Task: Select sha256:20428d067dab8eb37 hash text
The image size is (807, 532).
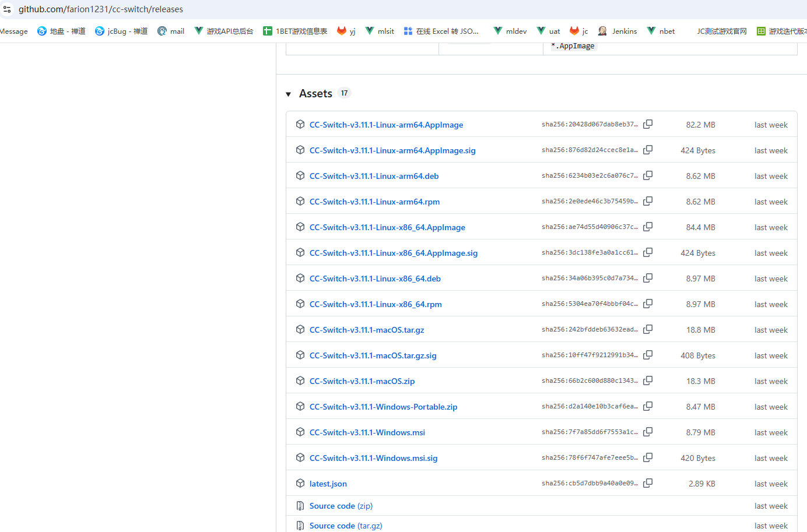Action: click(590, 124)
